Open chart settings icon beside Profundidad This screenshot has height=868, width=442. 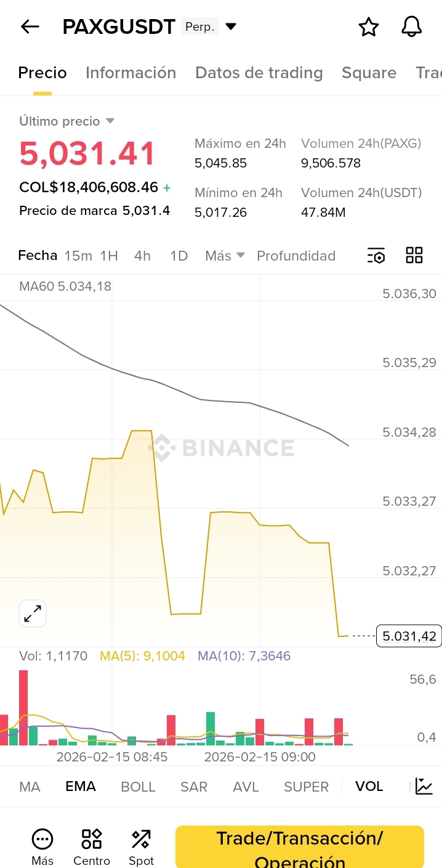tap(376, 256)
